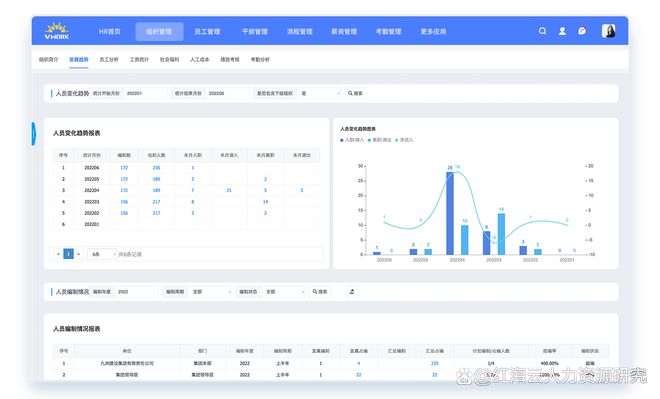Open the search icon in top bar
This screenshot has width=660, height=399.
(543, 31)
